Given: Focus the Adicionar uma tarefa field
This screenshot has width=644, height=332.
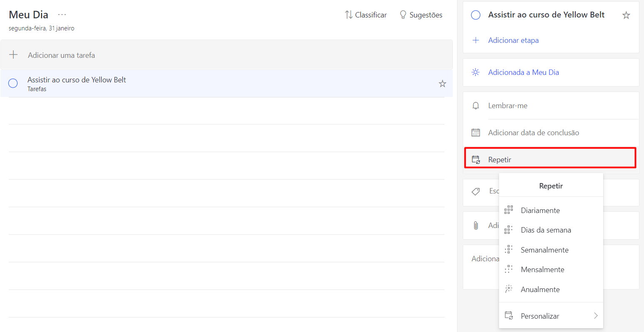Looking at the screenshot, I should (x=227, y=55).
